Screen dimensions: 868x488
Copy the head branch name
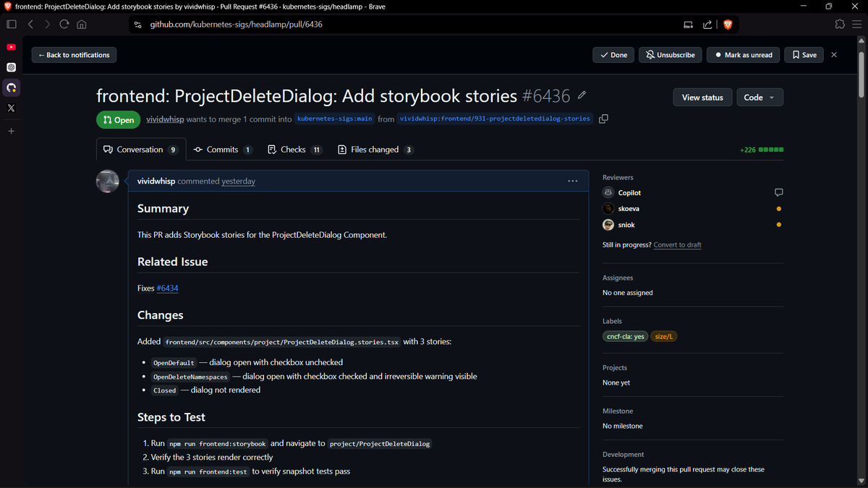[603, 119]
